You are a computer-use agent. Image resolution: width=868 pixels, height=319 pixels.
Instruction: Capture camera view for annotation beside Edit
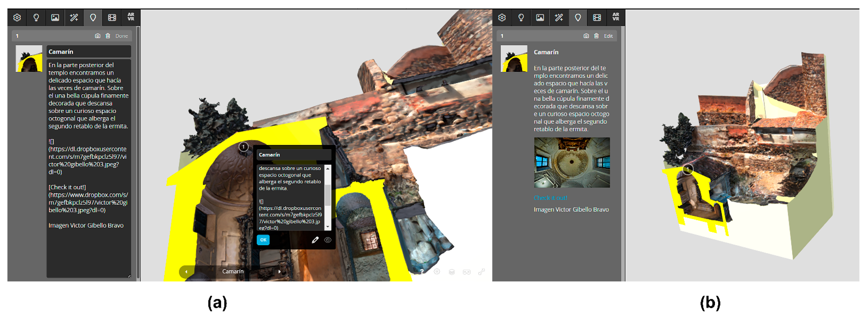click(x=586, y=36)
